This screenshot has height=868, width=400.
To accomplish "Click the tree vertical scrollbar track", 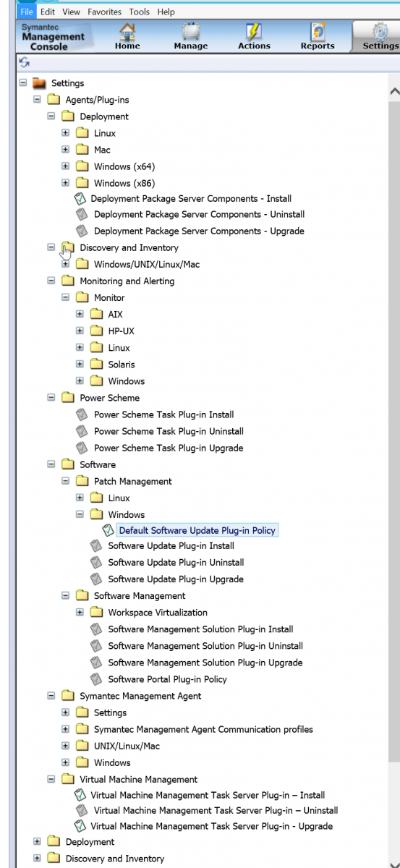I will [394, 810].
